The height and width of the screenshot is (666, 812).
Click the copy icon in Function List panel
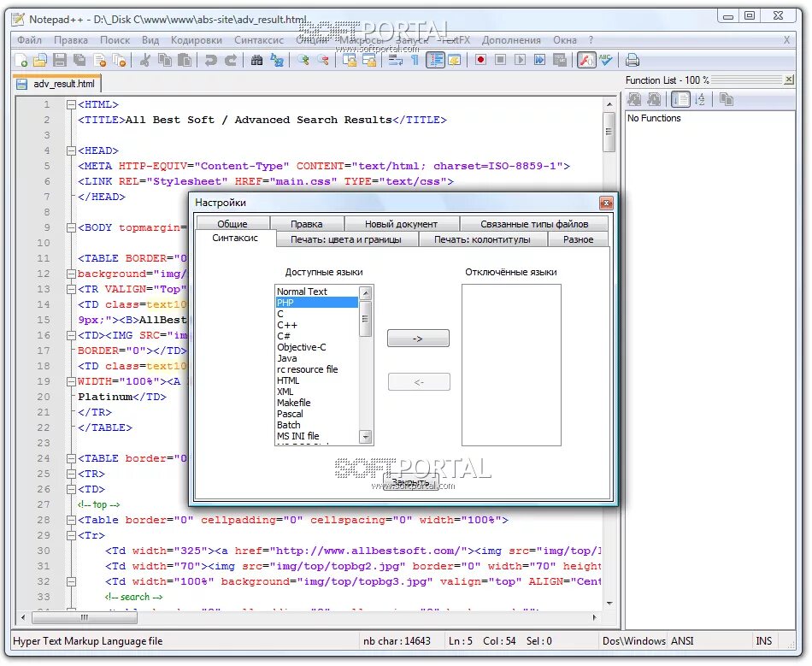[x=726, y=99]
